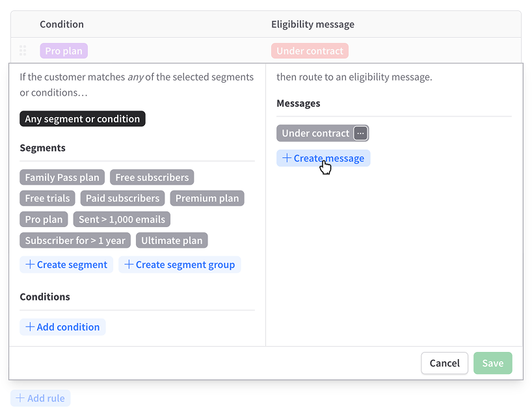This screenshot has width=532, height=417.
Task: Toggle the Paid subscribers segment
Action: coord(122,198)
